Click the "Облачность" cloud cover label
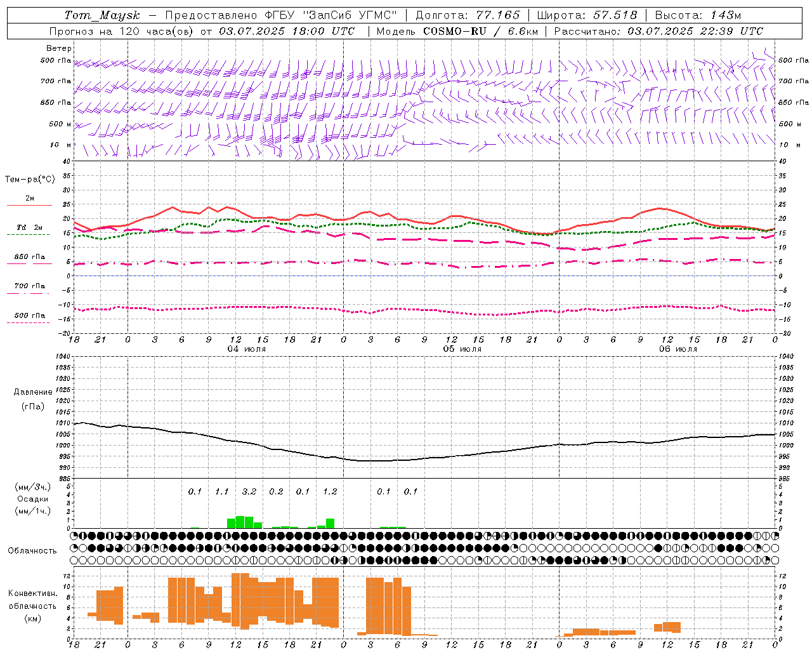812x650 pixels. click(32, 551)
